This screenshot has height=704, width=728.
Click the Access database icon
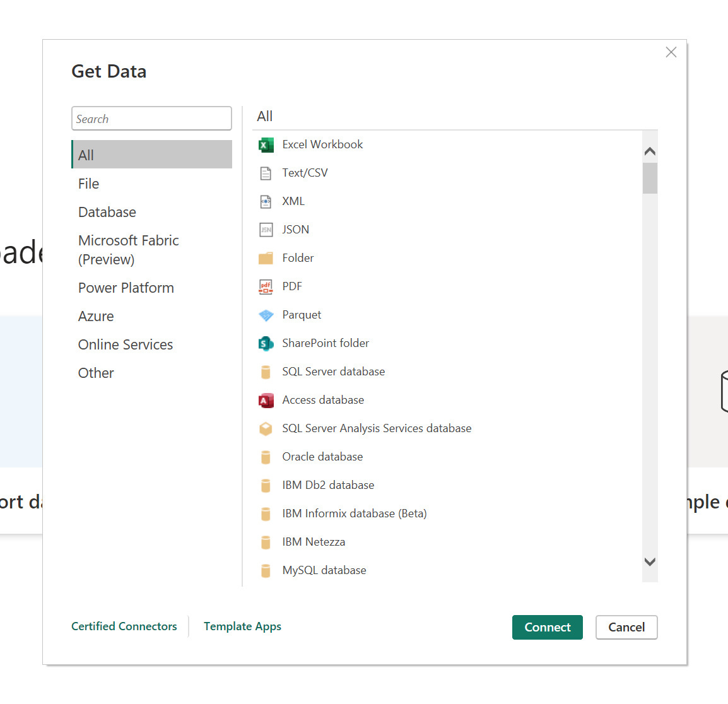tap(266, 401)
